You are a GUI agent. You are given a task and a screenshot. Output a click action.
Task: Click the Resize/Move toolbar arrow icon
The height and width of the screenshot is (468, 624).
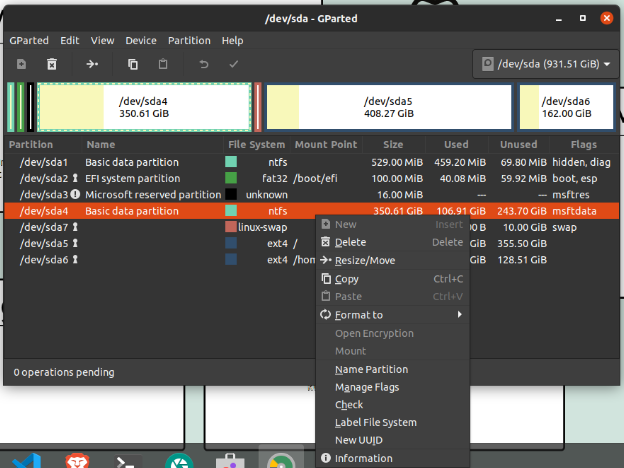click(x=92, y=64)
